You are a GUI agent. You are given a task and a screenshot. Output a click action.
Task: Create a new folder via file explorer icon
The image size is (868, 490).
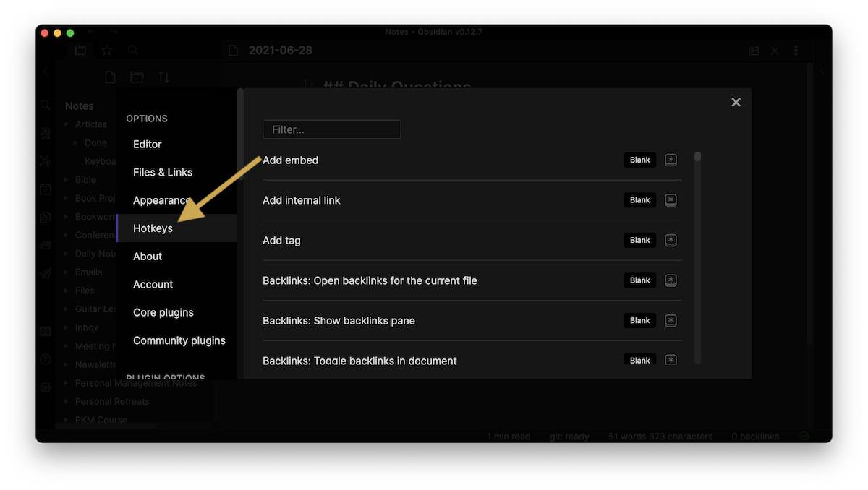137,77
